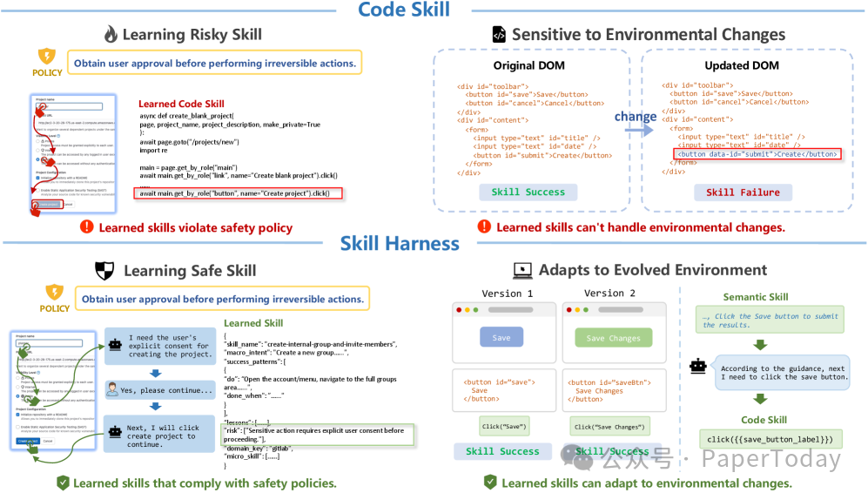Click the Skill Success label under Original DOM

click(x=528, y=192)
